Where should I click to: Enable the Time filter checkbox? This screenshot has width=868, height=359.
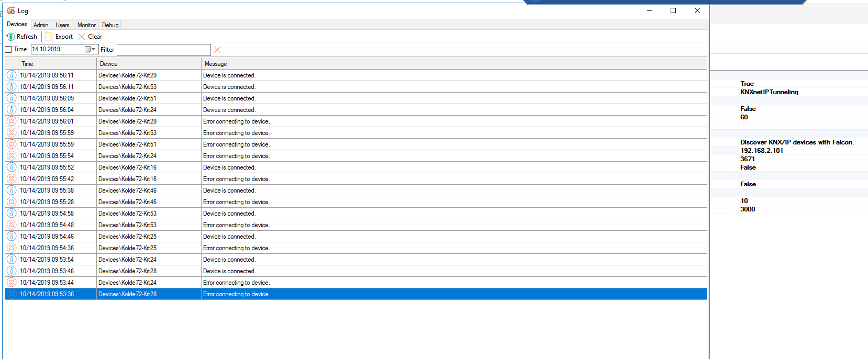click(8, 50)
